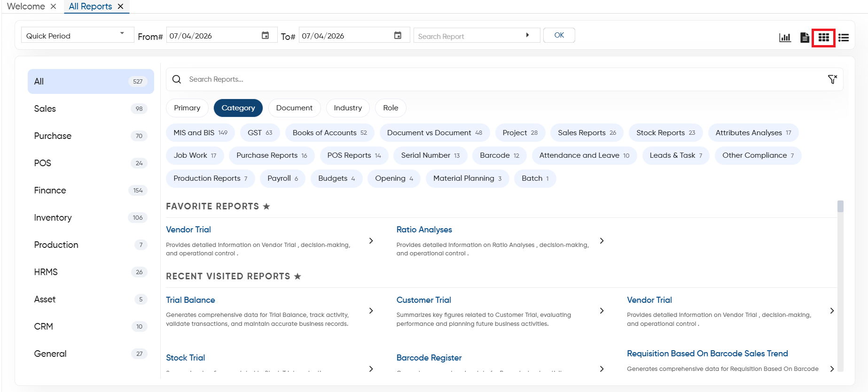Screen dimensions: 868x392
Task: Select the Primary filter tab
Action: (187, 108)
